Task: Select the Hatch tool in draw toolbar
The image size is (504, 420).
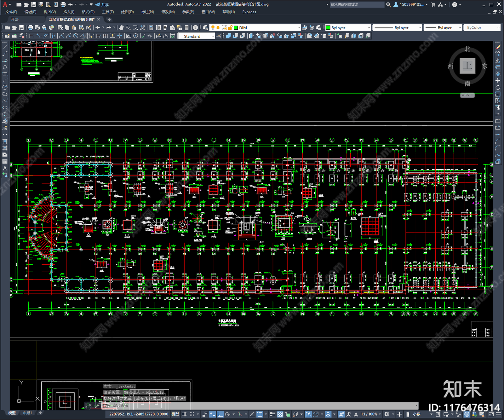Action: click(5, 141)
